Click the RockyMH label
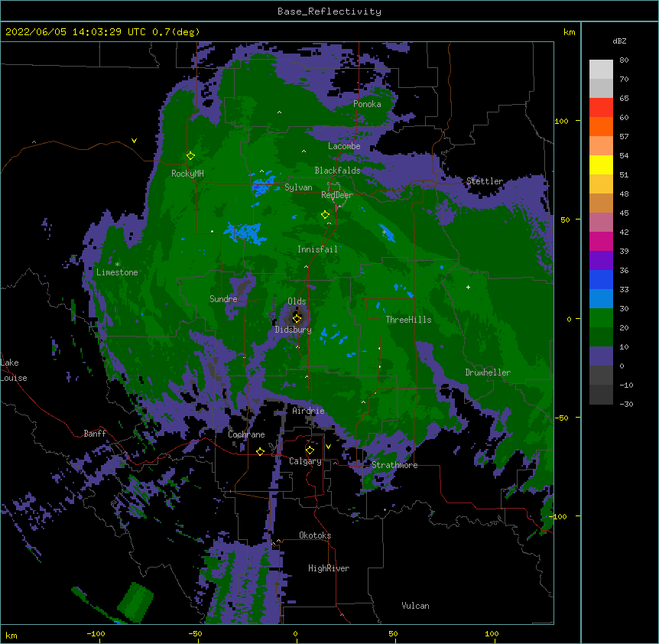The image size is (659, 644). [187, 174]
